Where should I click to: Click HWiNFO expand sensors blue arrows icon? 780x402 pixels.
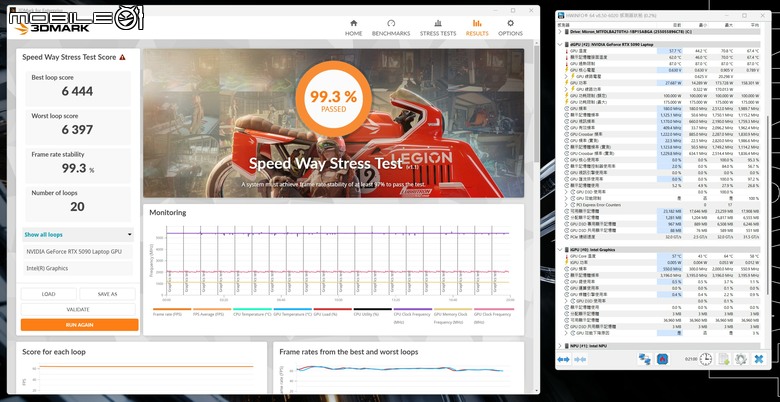click(564, 359)
